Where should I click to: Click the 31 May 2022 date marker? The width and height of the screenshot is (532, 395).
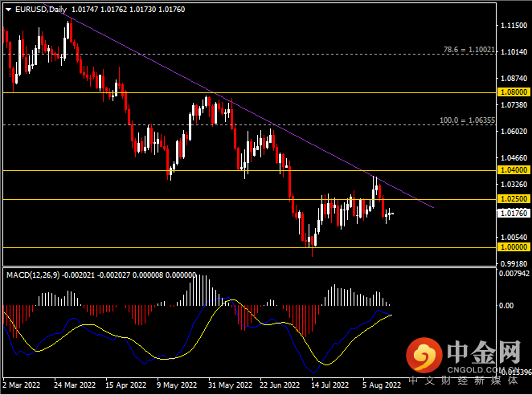coord(230,385)
